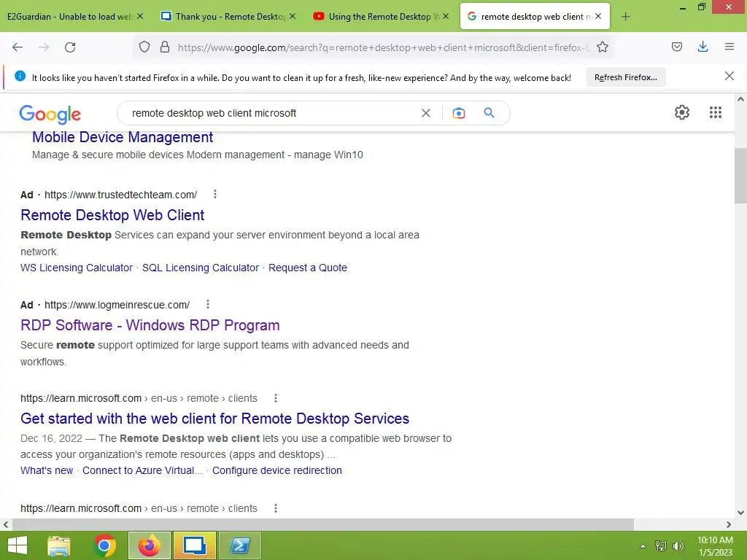Open SQL Licensing Calculator sitelink

pos(201,268)
